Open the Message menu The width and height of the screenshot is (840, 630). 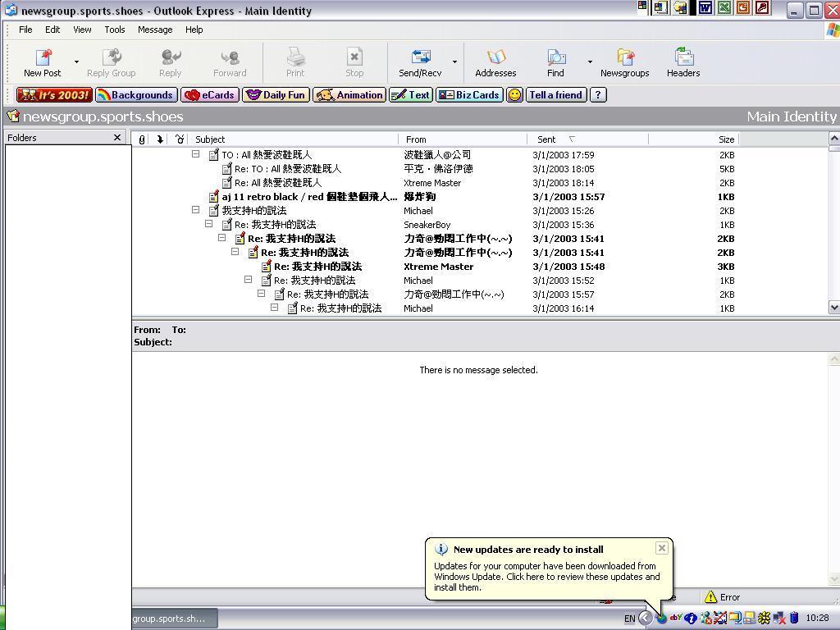tap(155, 30)
